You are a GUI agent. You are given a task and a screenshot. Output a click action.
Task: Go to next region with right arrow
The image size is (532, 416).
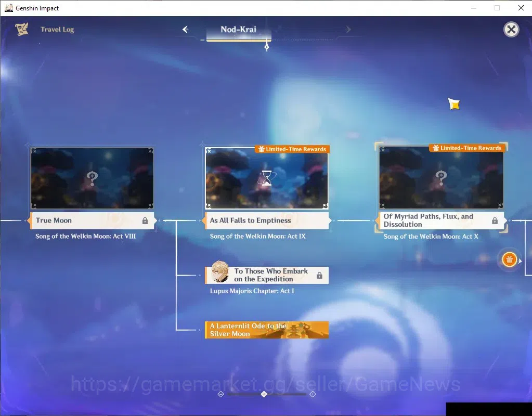point(348,30)
